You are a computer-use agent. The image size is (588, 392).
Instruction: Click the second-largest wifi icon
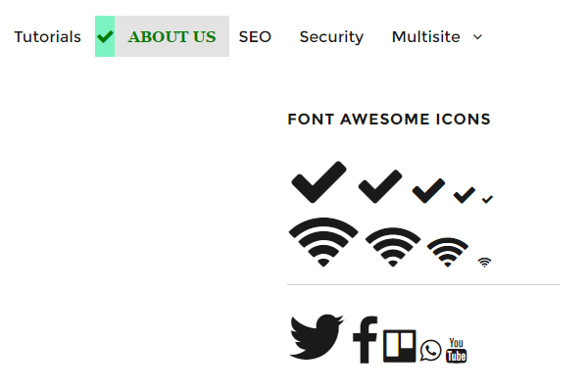393,247
